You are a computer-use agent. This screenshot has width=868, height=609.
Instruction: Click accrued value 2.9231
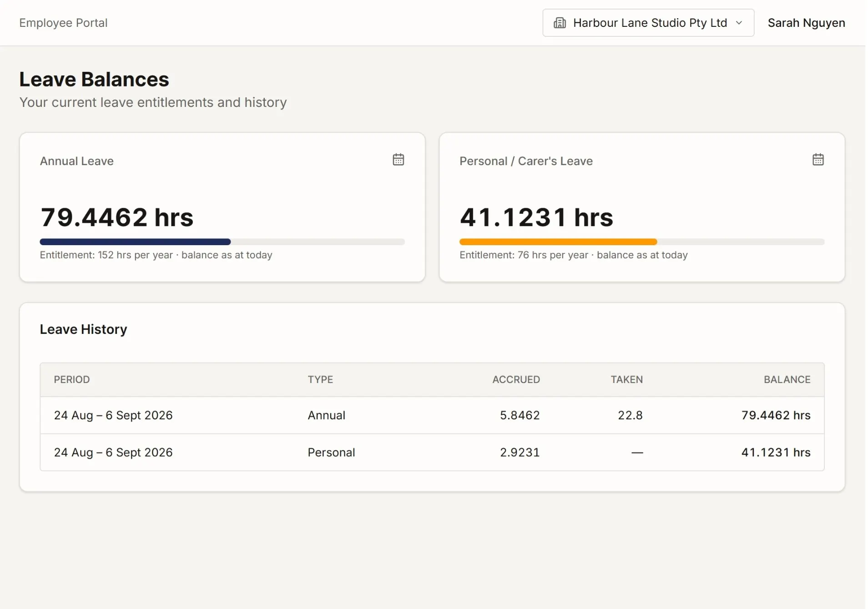[520, 453]
